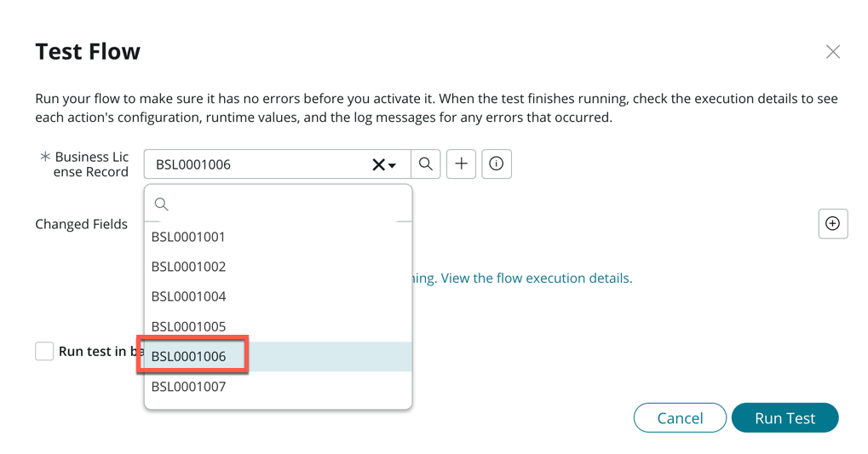Viewport: 868px width, 454px height.
Task: Choose record BSL0001002
Action: pos(188,267)
